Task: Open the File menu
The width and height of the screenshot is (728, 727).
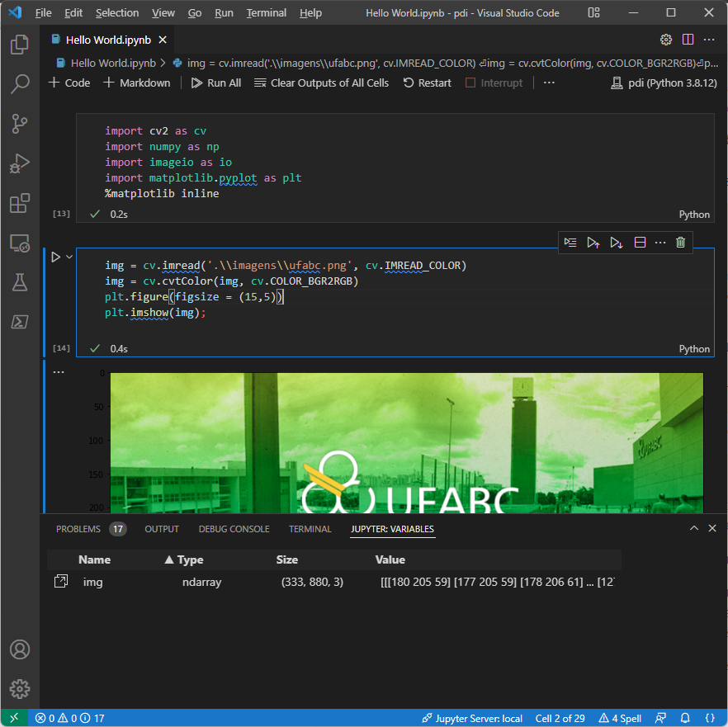Action: (43, 13)
